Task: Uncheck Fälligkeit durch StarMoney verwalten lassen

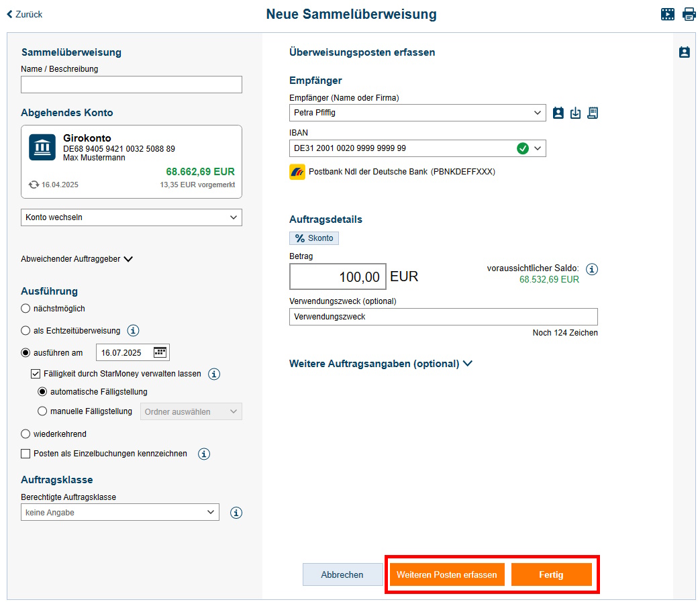Action: (35, 374)
